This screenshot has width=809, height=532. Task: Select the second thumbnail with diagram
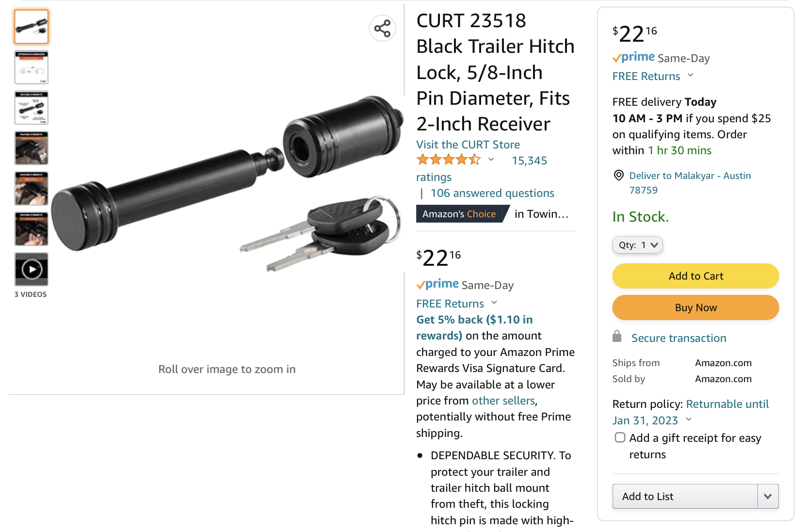tap(32, 67)
